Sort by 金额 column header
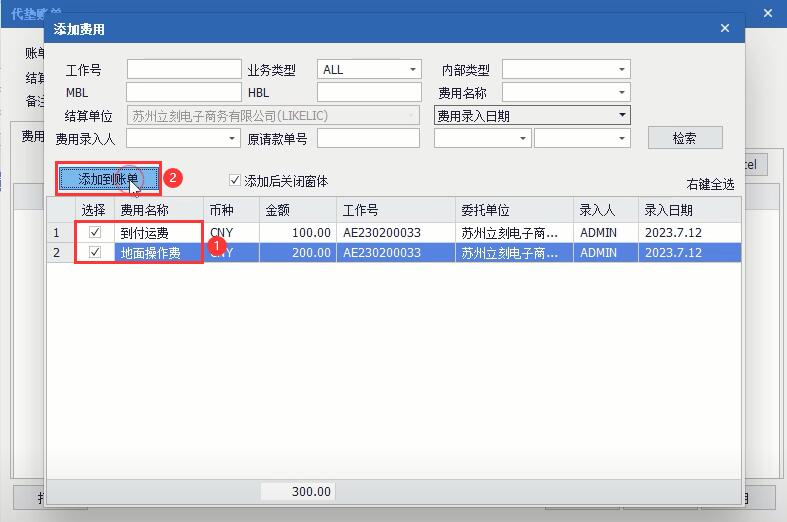The width and height of the screenshot is (787, 522). (x=298, y=210)
